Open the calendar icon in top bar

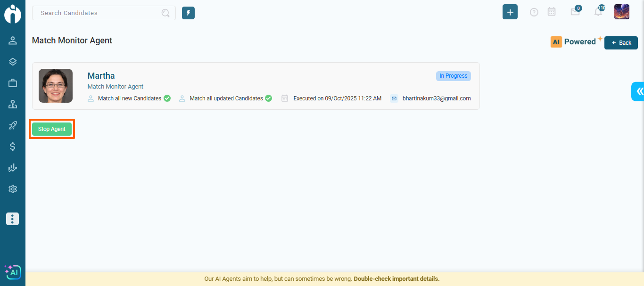552,12
